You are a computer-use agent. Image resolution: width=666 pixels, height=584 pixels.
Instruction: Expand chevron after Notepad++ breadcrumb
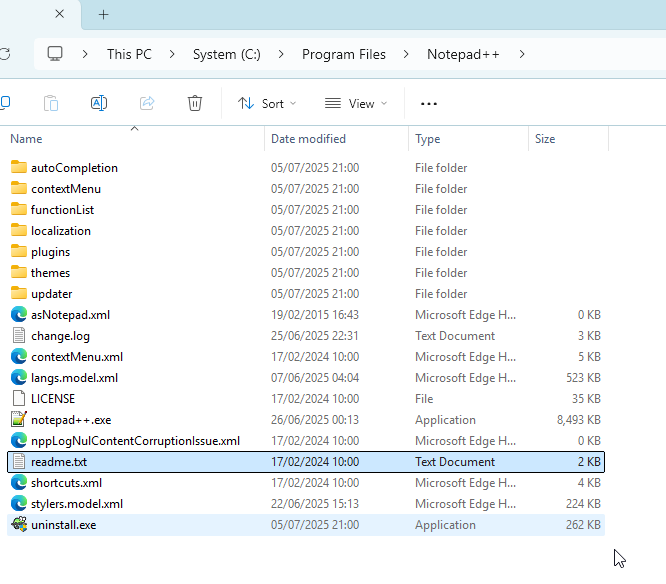tap(522, 54)
